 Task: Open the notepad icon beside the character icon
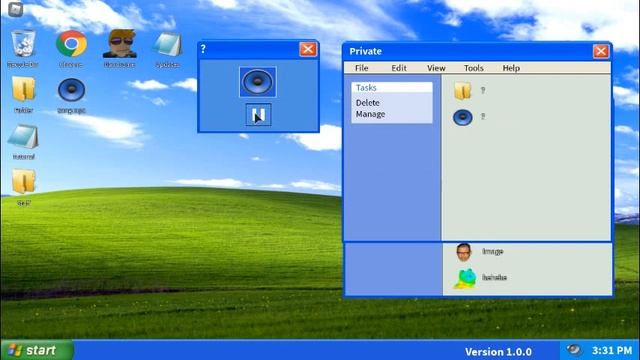(x=167, y=44)
